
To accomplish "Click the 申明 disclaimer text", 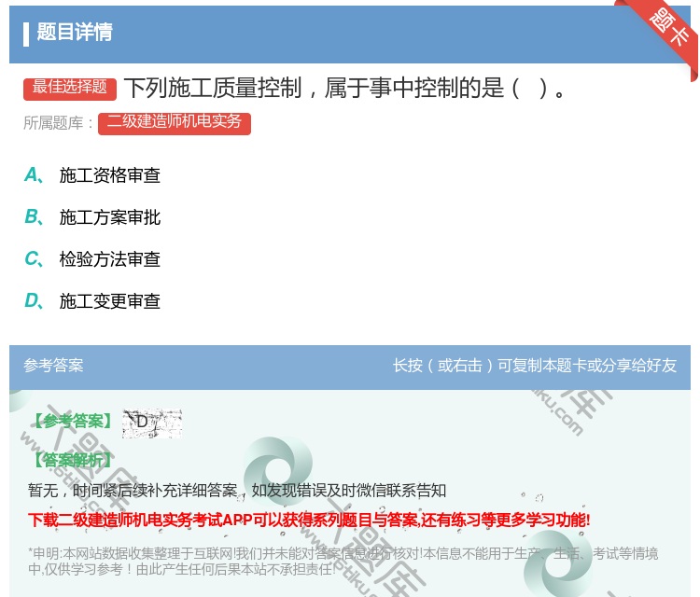I will pos(343,561).
